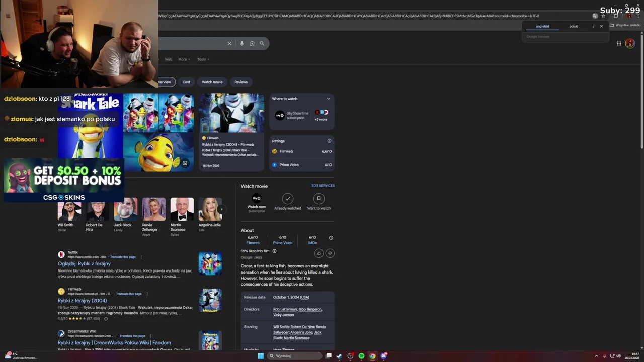Open Netflix result options three dots
This screenshot has height=362, width=644.
click(x=141, y=257)
